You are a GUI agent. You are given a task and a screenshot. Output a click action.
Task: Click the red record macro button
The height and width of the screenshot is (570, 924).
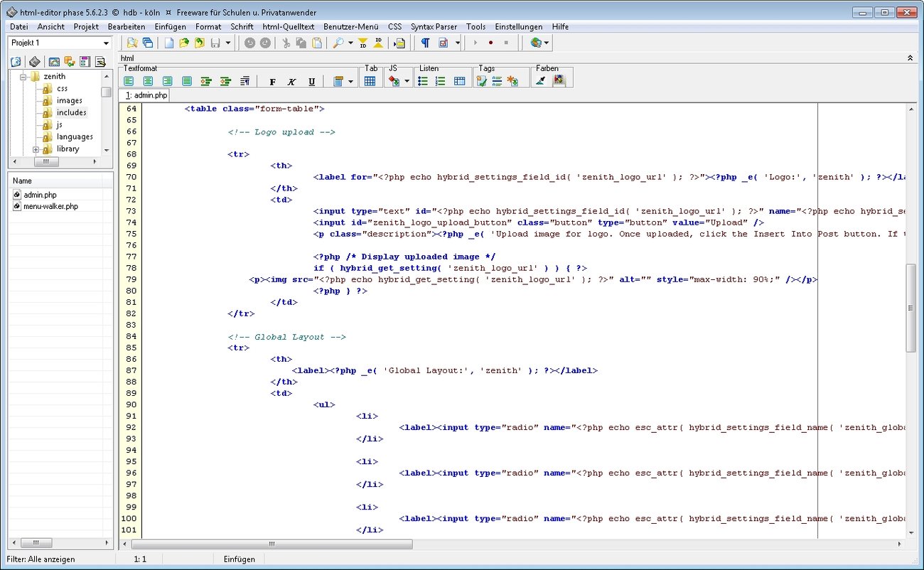[x=490, y=43]
